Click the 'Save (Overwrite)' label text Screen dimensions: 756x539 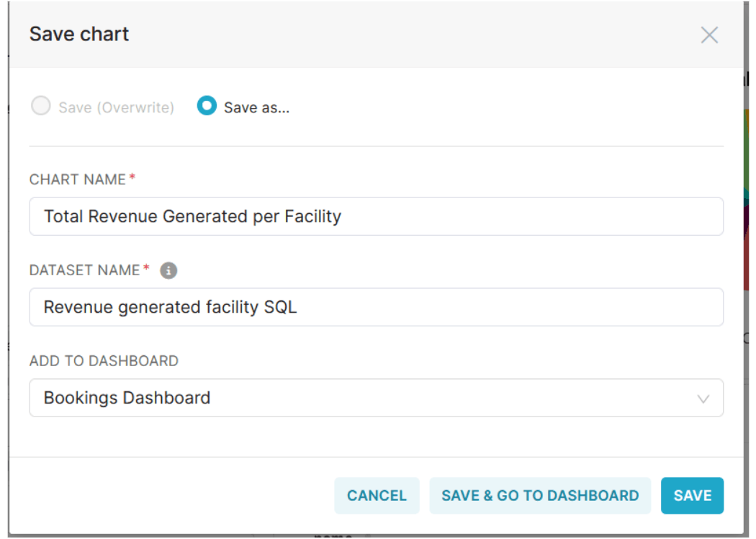point(116,108)
